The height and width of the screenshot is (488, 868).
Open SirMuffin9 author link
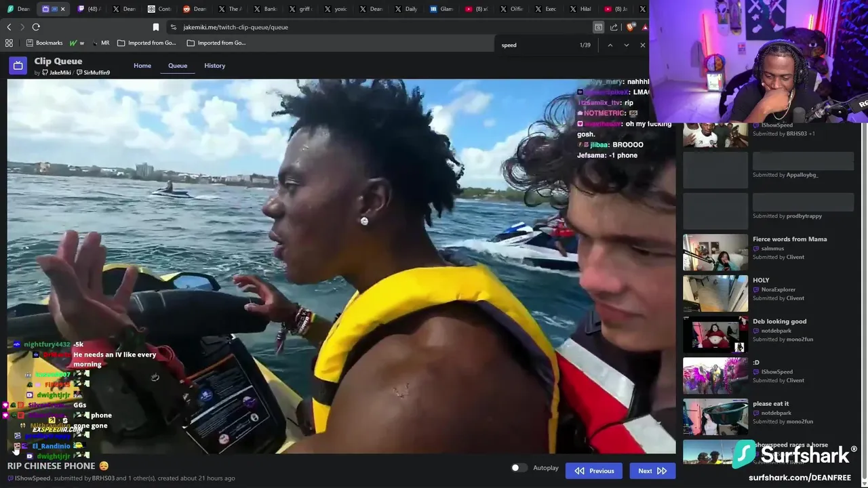point(93,73)
